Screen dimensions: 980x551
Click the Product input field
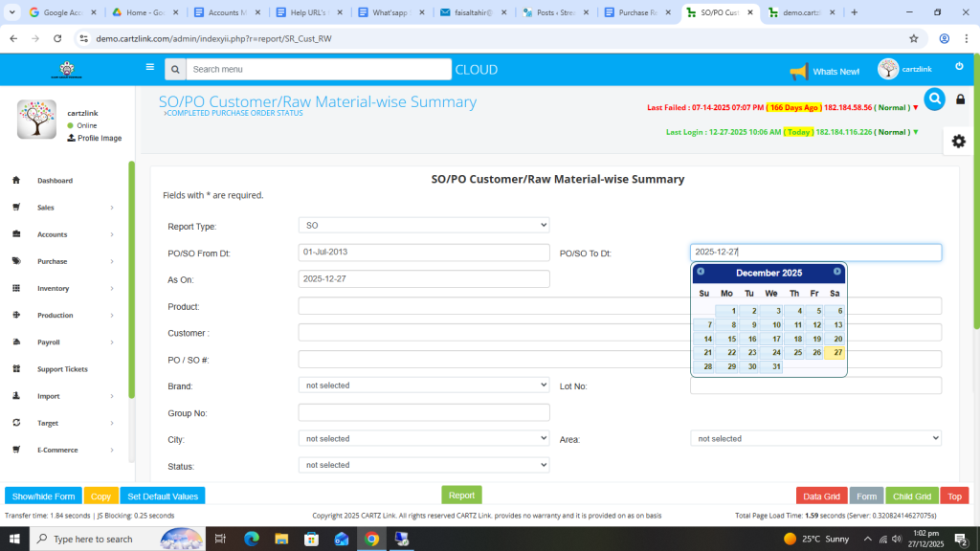pos(493,306)
